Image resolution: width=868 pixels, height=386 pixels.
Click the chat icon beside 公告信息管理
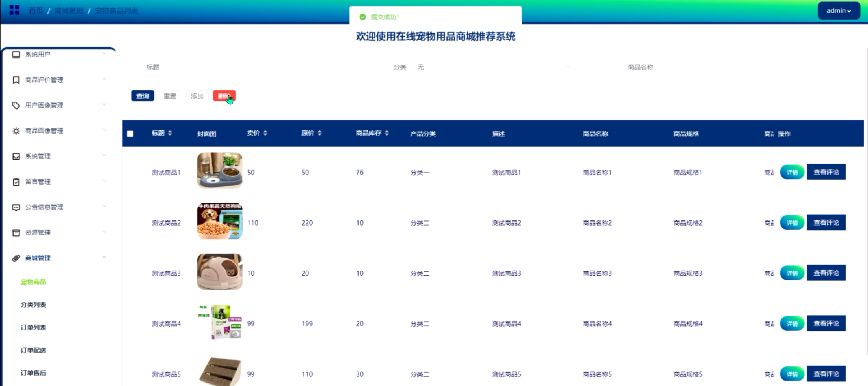click(x=16, y=207)
